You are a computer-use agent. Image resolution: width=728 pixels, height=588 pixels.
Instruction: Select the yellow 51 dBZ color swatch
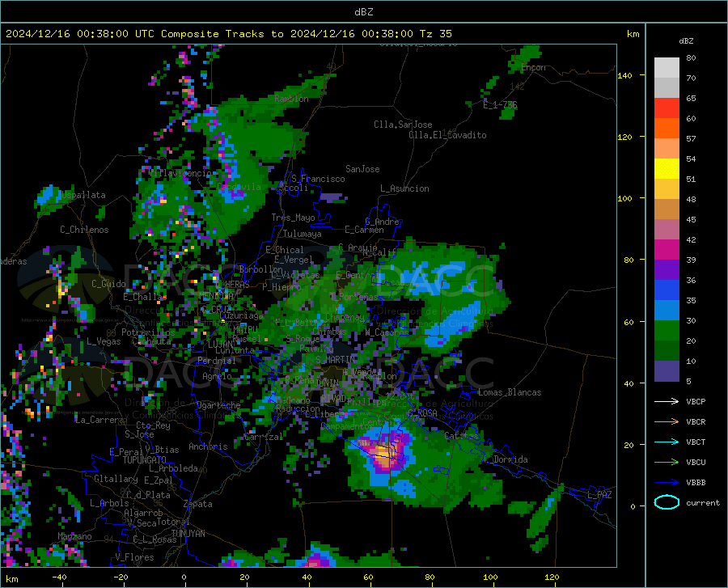pyautogui.click(x=667, y=169)
